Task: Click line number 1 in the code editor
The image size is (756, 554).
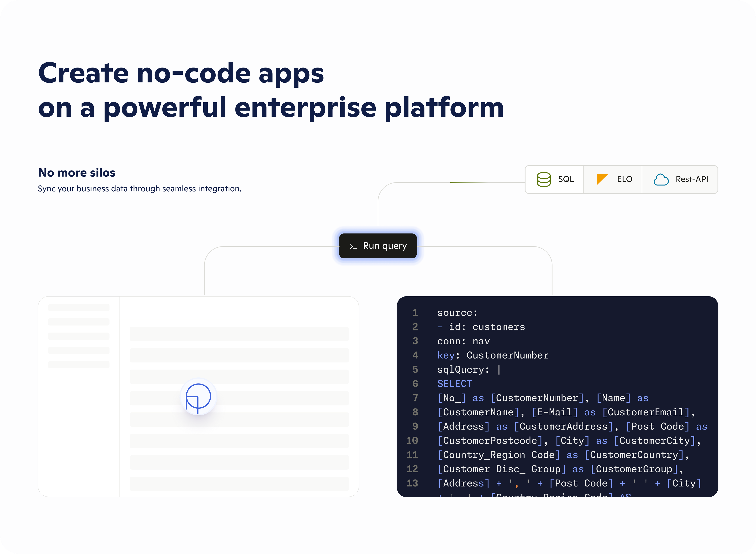Action: (x=415, y=313)
